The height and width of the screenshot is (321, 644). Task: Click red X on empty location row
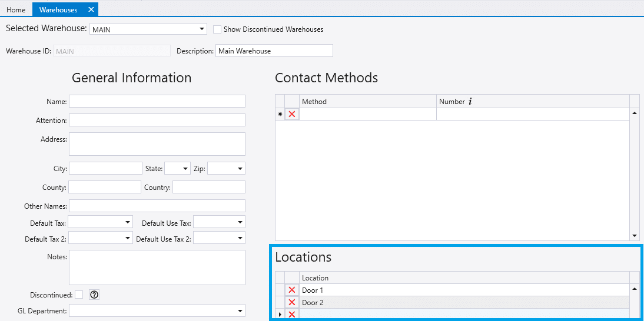(292, 315)
